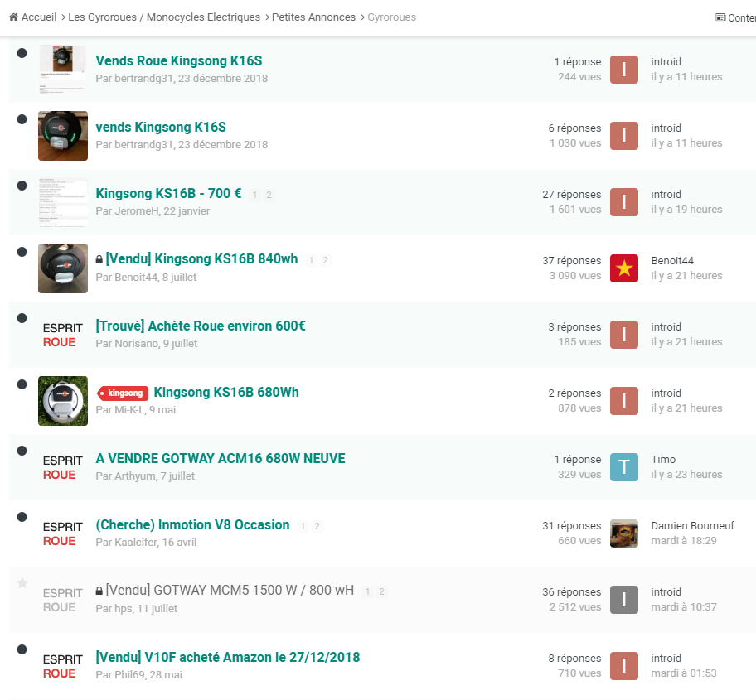Open Damien Bourneuf profile link
The height and width of the screenshot is (700, 756).
point(692,525)
